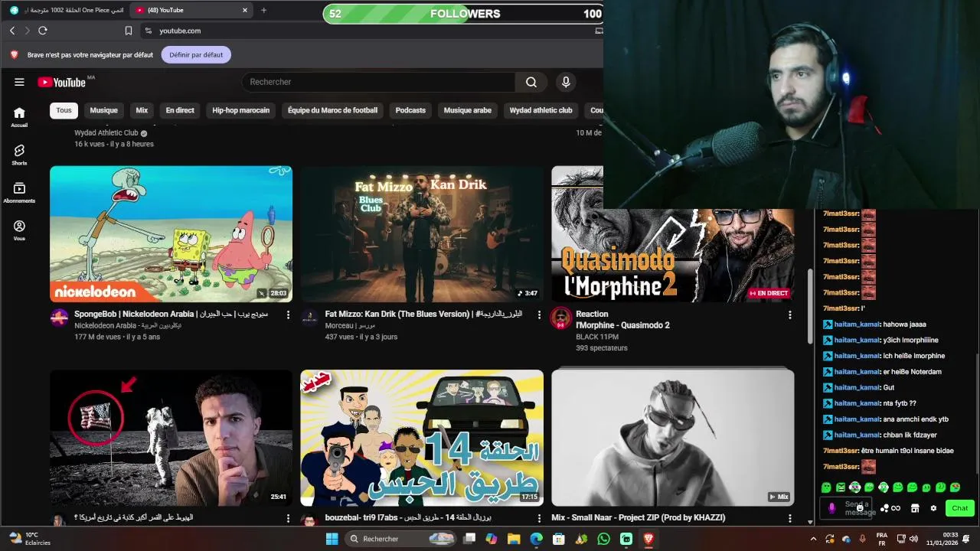980x551 pixels.
Task: Show hidden system tray icons
Action: click(815, 539)
